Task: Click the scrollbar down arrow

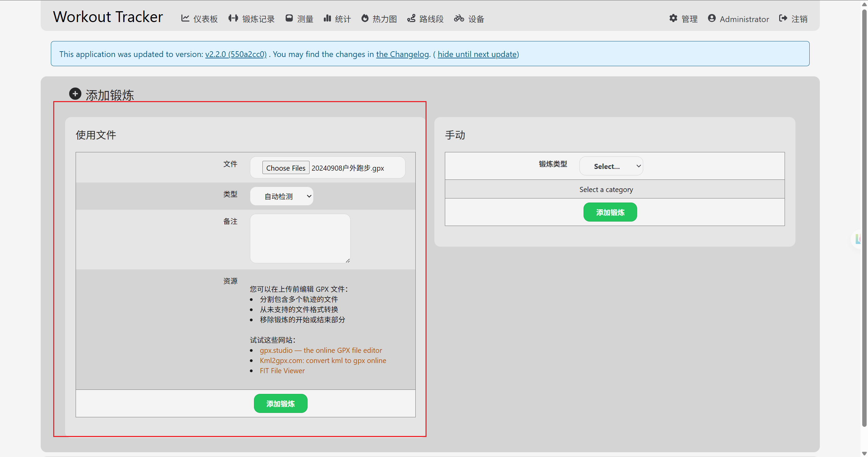Action: coord(864,453)
